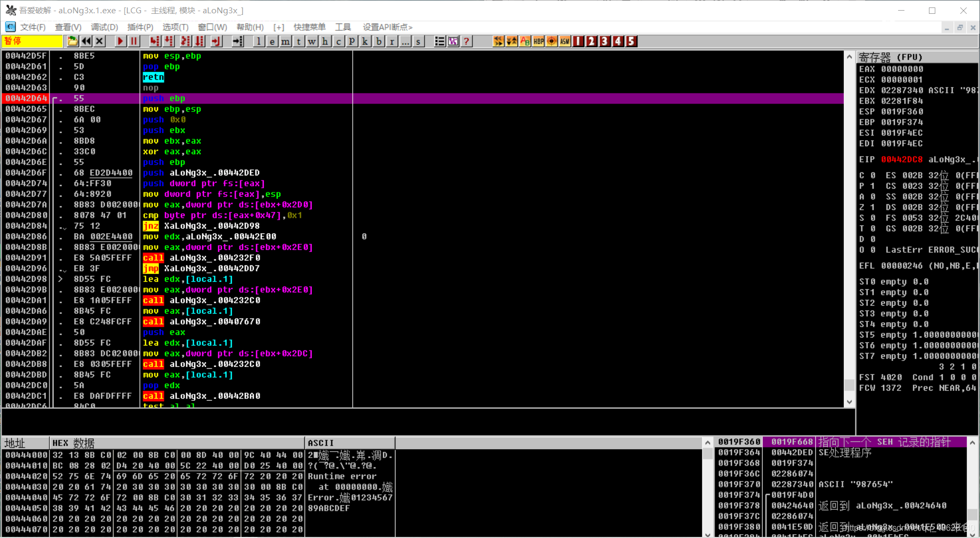The height and width of the screenshot is (538, 980).
Task: Select the call aLoNg3x_.00442BA0 instruction row
Action: (x=423, y=396)
